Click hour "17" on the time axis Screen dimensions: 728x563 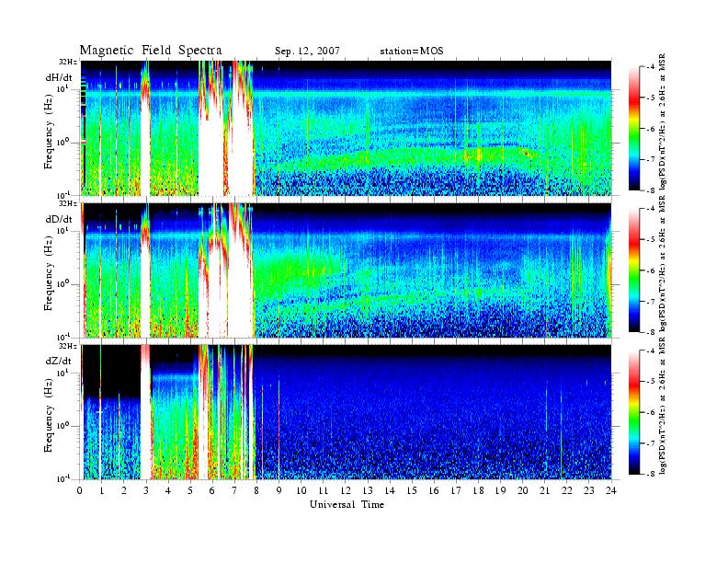pyautogui.click(x=457, y=490)
